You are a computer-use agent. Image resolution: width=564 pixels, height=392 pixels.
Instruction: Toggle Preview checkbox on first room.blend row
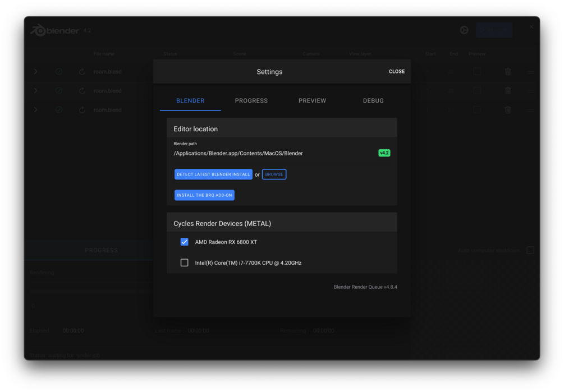pos(477,71)
